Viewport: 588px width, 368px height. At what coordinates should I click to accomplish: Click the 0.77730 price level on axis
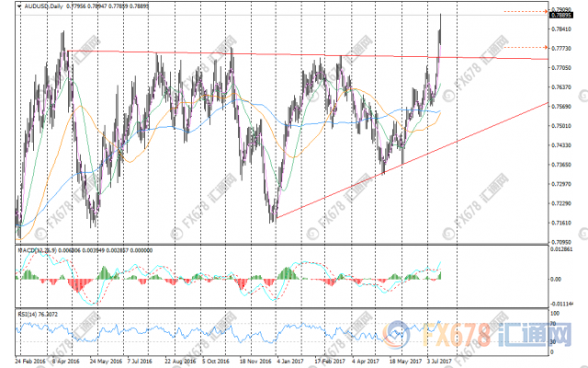pyautogui.click(x=559, y=48)
